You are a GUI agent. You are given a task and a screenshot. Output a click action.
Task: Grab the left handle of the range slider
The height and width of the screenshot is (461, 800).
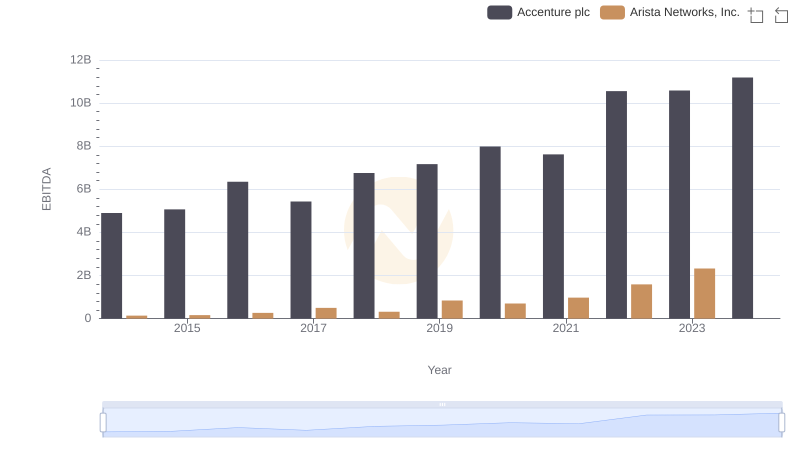click(x=103, y=423)
